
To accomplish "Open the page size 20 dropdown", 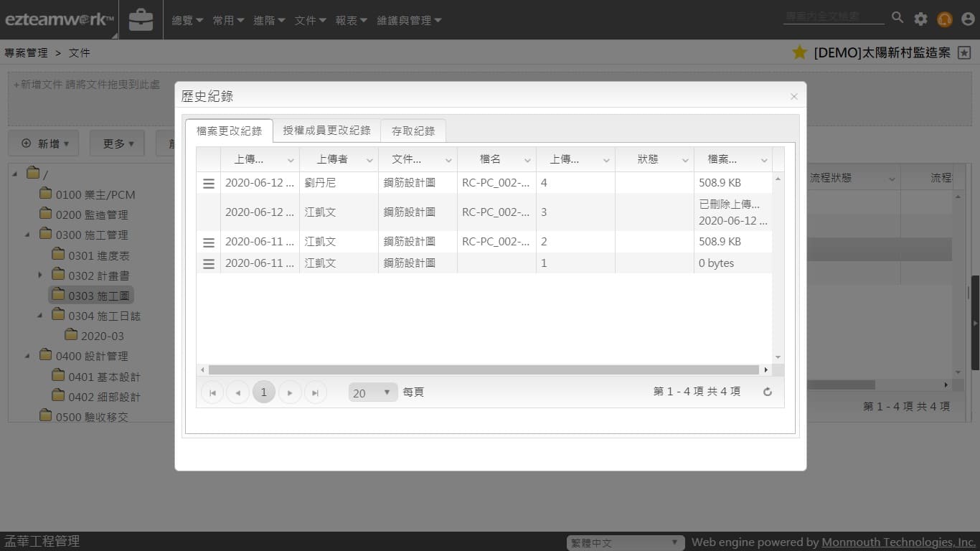I will (x=373, y=392).
